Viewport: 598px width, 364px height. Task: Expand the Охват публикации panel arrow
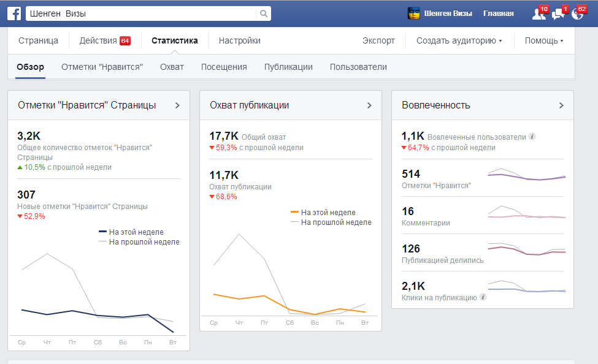pyautogui.click(x=369, y=105)
